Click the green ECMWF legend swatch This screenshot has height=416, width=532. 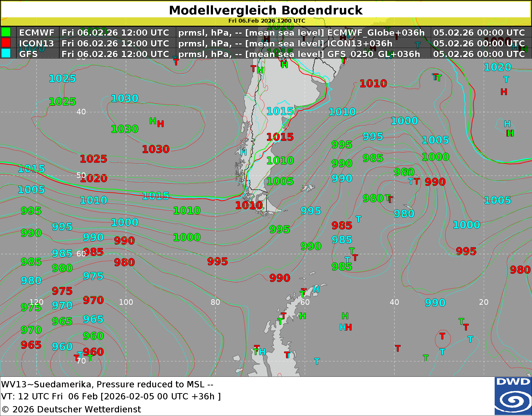(6, 32)
